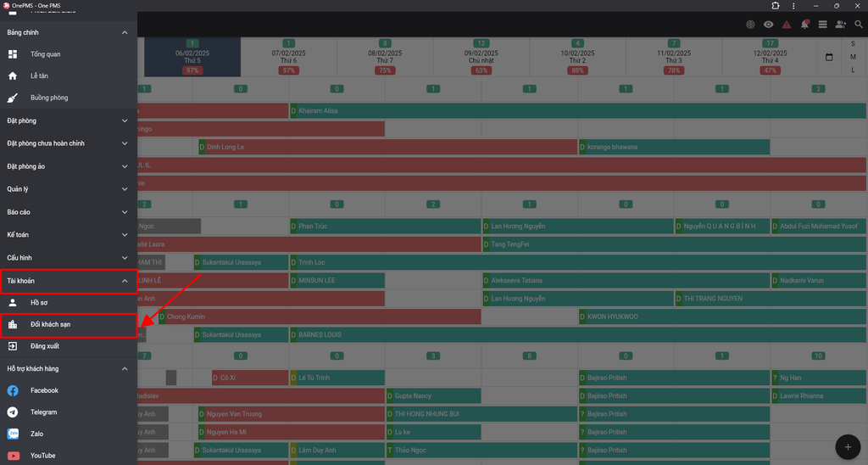Click the hamburger list icon
This screenshot has width=868, height=465.
pos(822,25)
